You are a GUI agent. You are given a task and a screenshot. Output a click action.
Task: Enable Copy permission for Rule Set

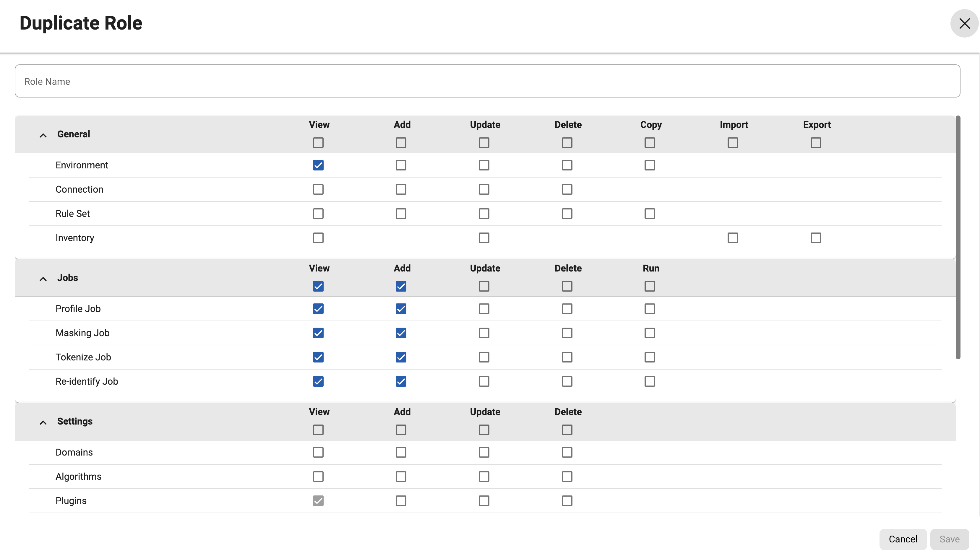click(x=650, y=214)
